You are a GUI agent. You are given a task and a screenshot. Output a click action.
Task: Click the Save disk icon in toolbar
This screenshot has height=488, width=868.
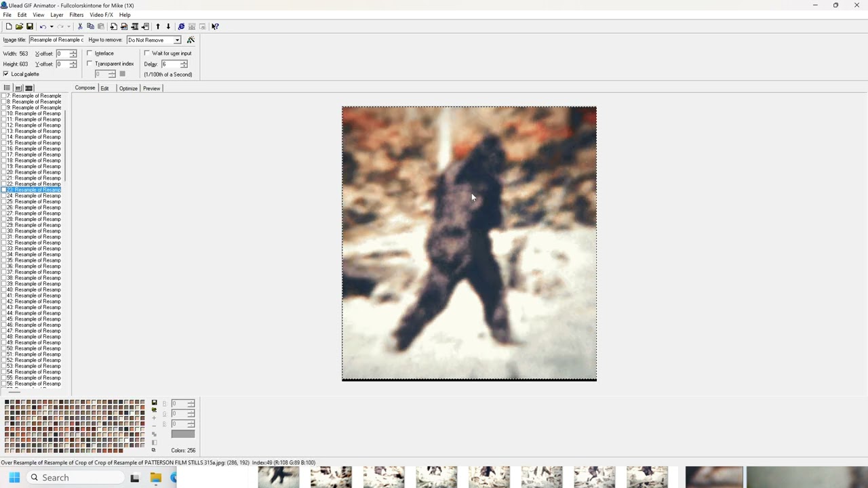(x=30, y=26)
